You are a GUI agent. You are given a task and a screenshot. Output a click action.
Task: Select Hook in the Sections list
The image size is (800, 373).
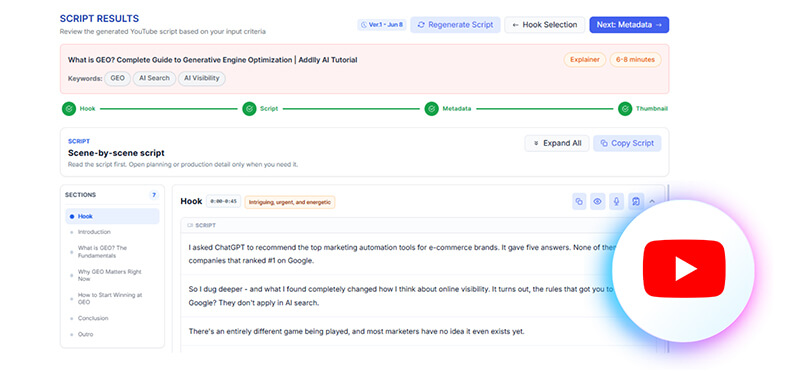tap(112, 216)
